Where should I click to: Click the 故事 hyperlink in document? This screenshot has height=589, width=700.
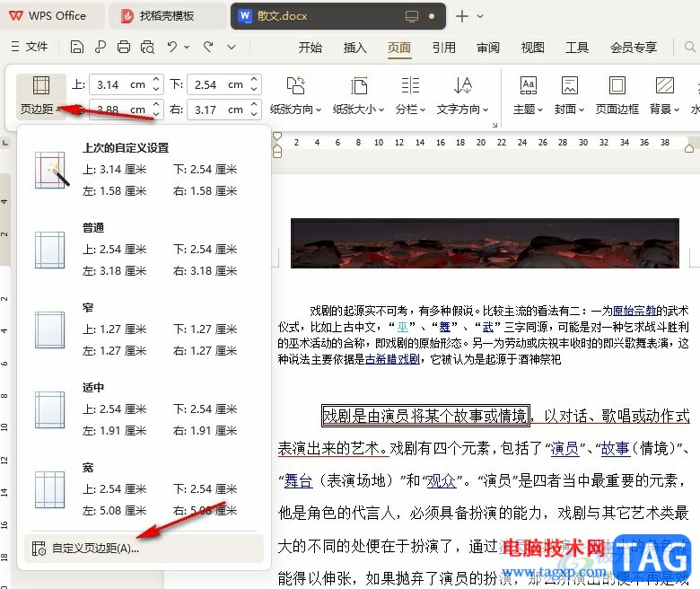(615, 448)
